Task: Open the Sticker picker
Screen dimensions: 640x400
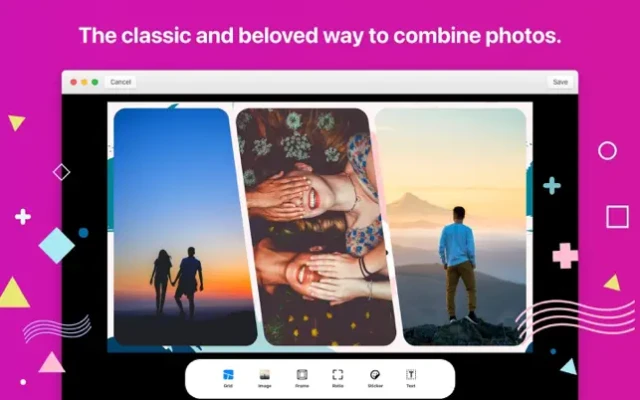Action: tap(375, 377)
